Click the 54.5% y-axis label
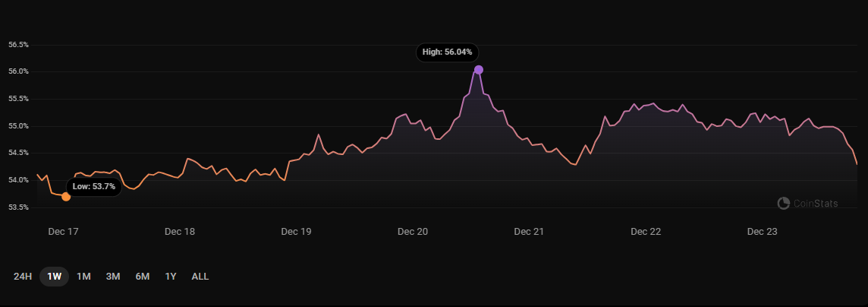 point(18,153)
